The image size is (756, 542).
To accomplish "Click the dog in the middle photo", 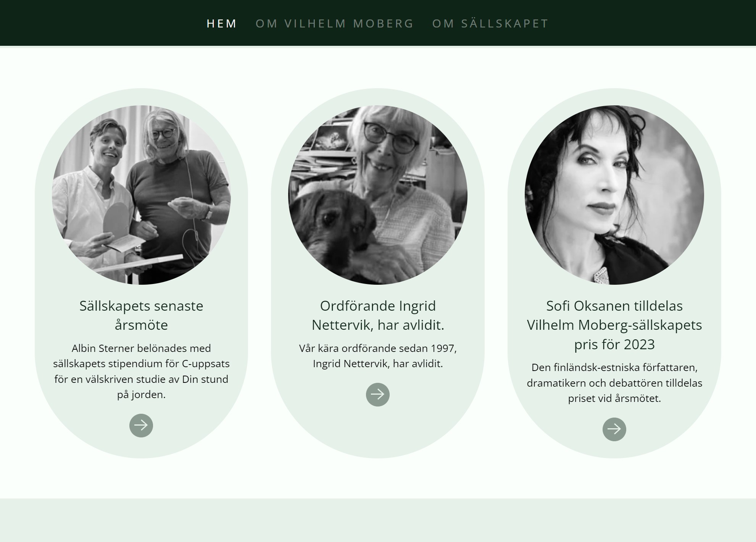I will [x=336, y=229].
